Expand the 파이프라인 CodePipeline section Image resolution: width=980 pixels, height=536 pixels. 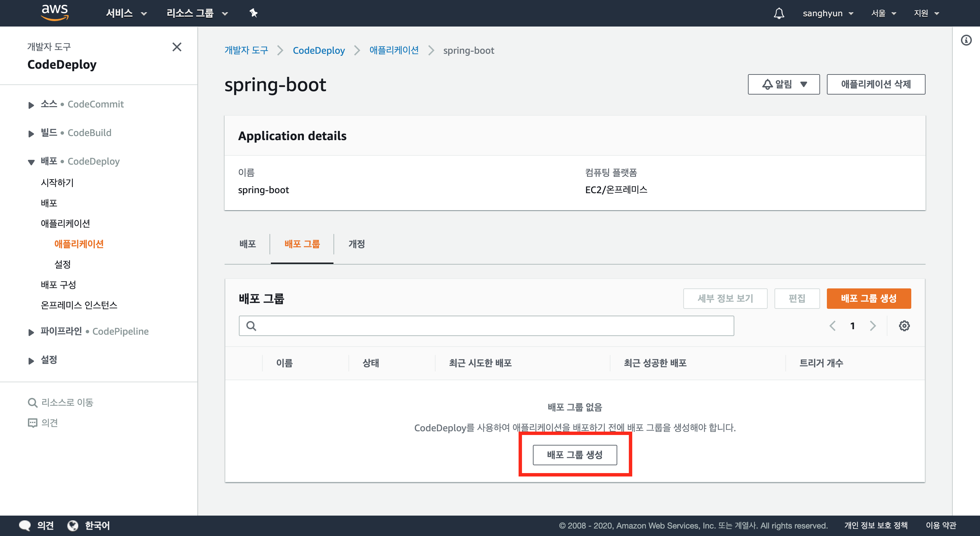tap(31, 332)
